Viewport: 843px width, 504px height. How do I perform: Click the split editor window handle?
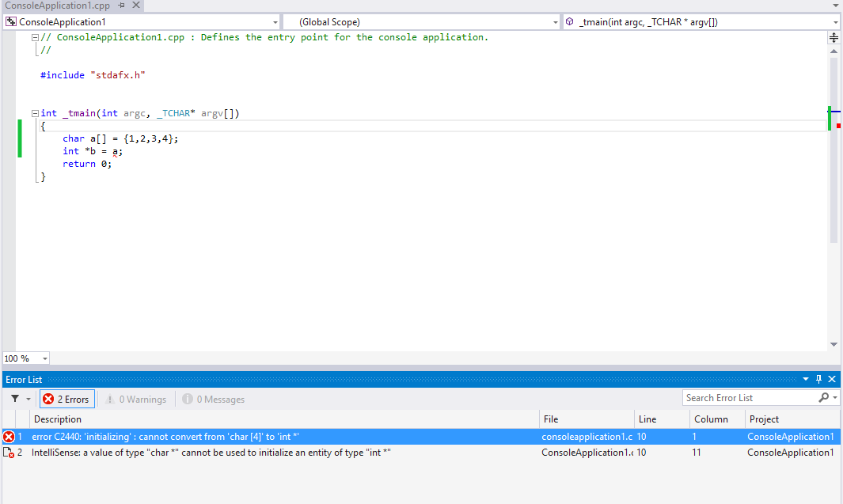pos(834,37)
